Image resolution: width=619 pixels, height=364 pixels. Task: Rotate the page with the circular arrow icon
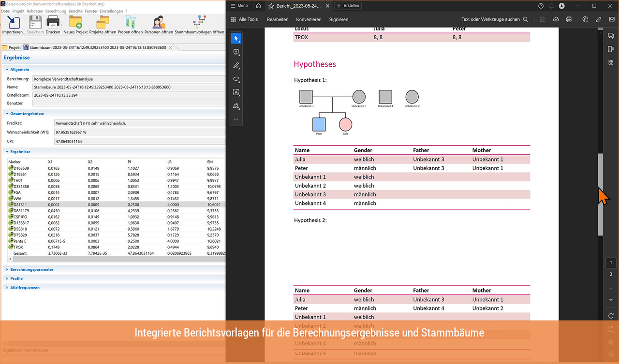(611, 316)
